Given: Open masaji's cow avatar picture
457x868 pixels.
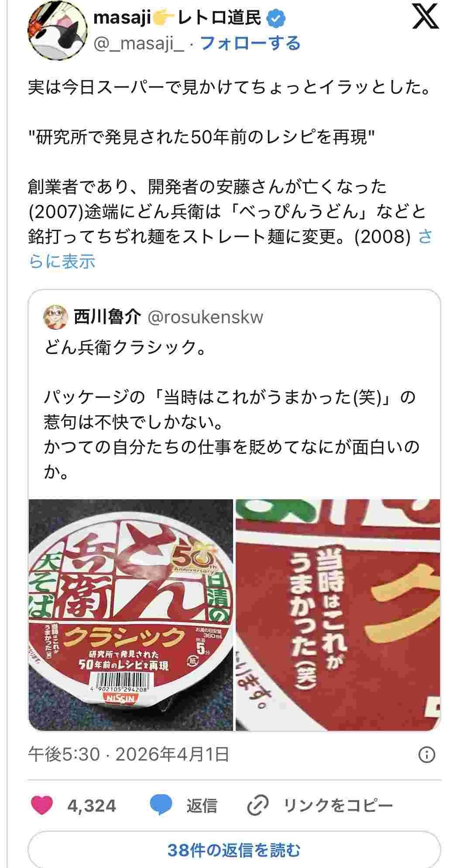Looking at the screenshot, I should pos(53,33).
